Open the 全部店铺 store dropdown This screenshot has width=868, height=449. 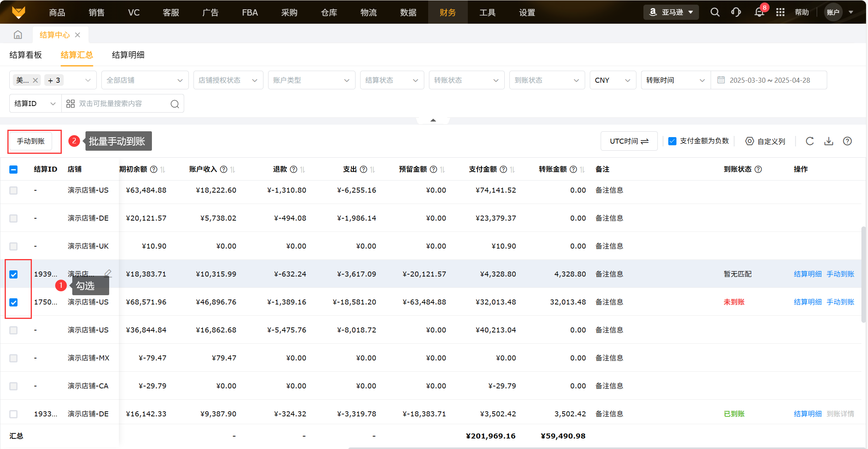tap(145, 80)
